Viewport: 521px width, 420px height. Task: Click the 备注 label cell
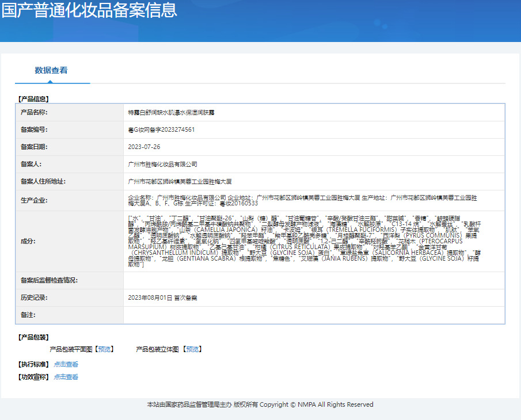click(x=70, y=315)
